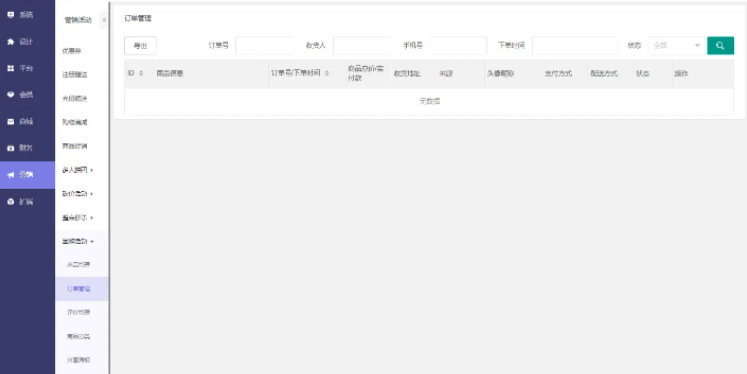Open the 平台 section via its grid icon
The height and width of the screenshot is (374, 747).
(11, 68)
